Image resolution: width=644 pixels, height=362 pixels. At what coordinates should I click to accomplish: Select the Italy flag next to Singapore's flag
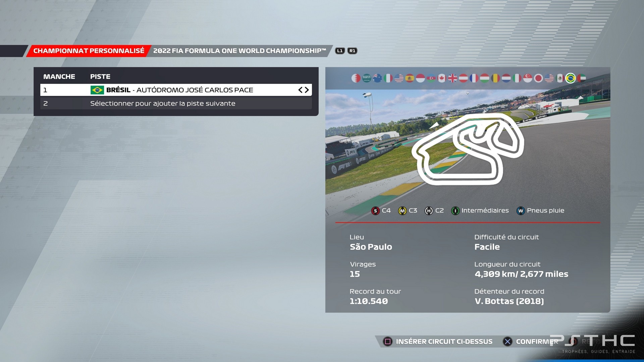tap(517, 78)
